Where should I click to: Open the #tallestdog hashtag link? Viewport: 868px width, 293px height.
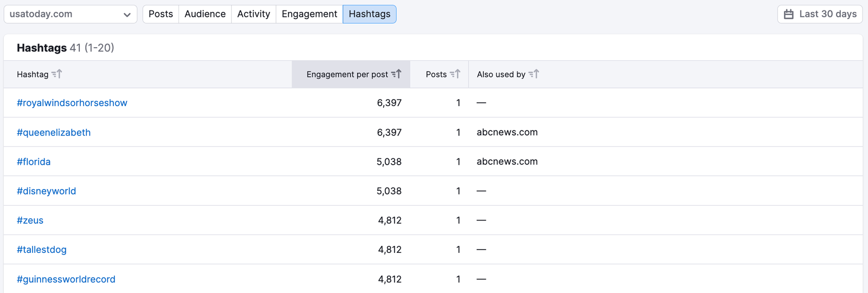tap(42, 250)
